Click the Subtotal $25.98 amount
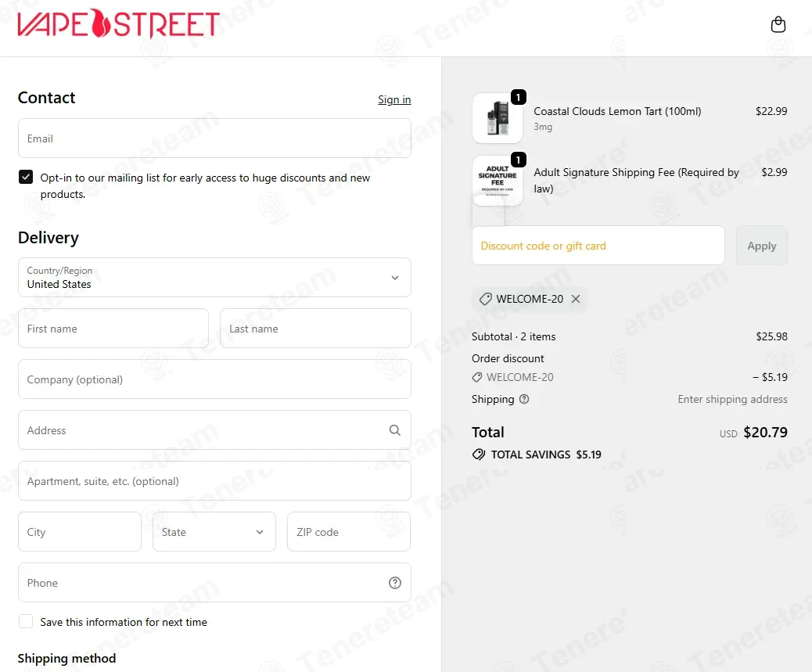 (x=771, y=336)
